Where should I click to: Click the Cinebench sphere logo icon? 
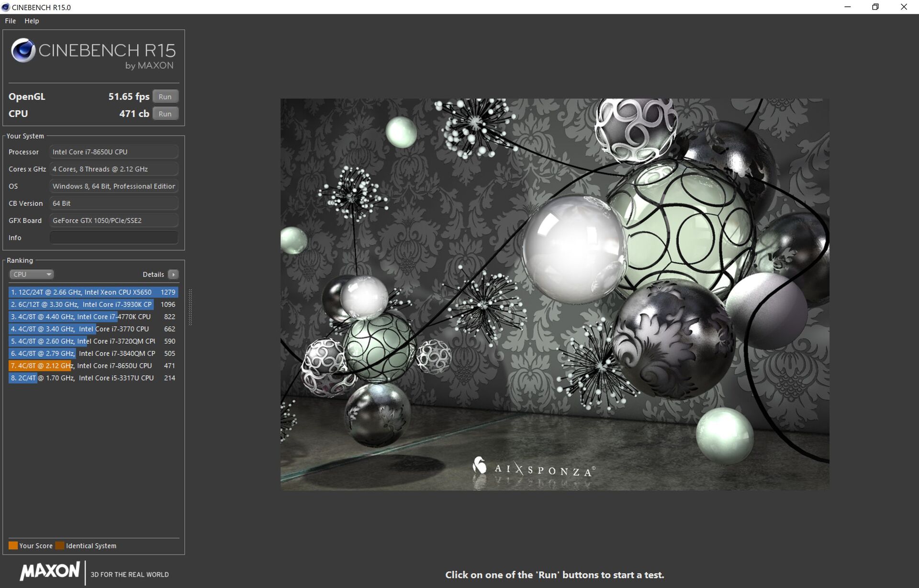pos(23,50)
